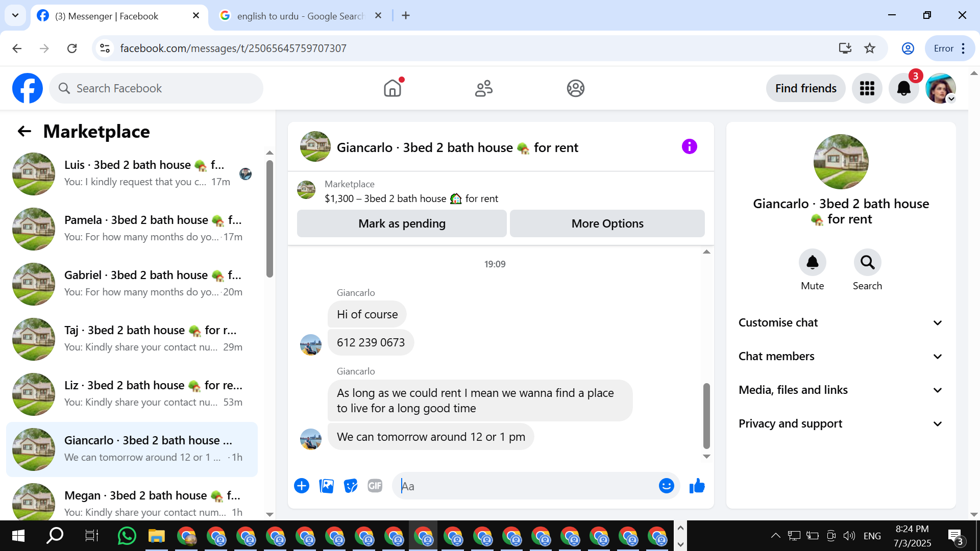980x551 pixels.
Task: Click the purple conversation info icon
Action: tap(689, 147)
